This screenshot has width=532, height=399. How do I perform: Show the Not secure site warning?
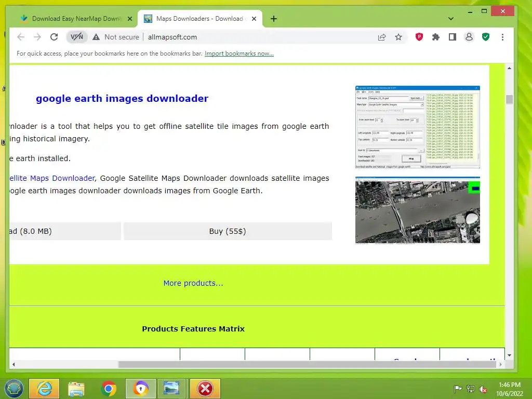[116, 37]
